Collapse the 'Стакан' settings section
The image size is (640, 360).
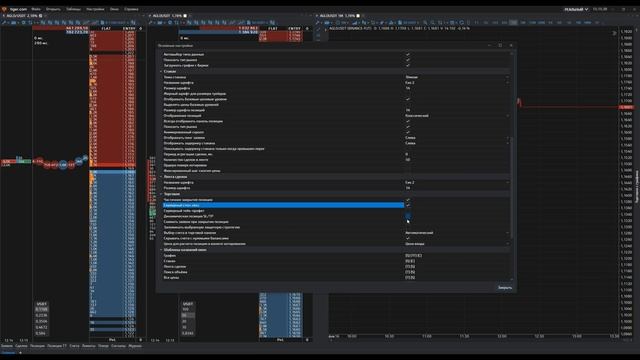[161, 71]
